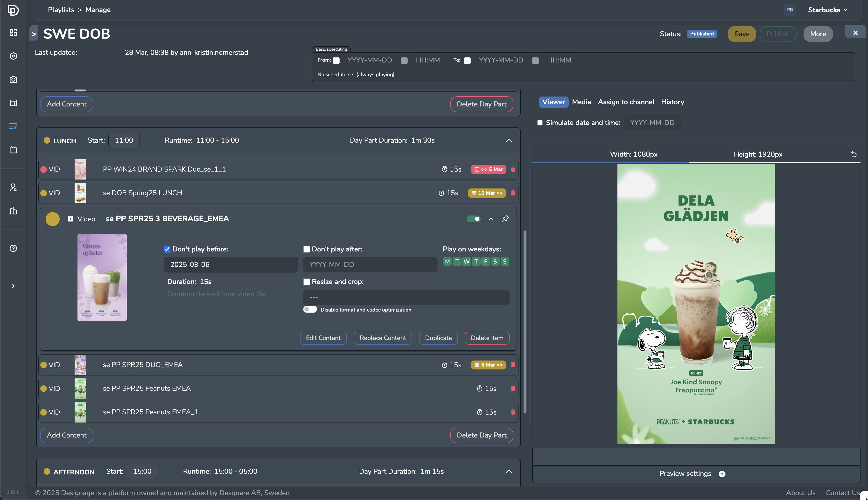The width and height of the screenshot is (868, 500).
Task: Click the '>> 5 Mar' schedule badge
Action: point(488,169)
